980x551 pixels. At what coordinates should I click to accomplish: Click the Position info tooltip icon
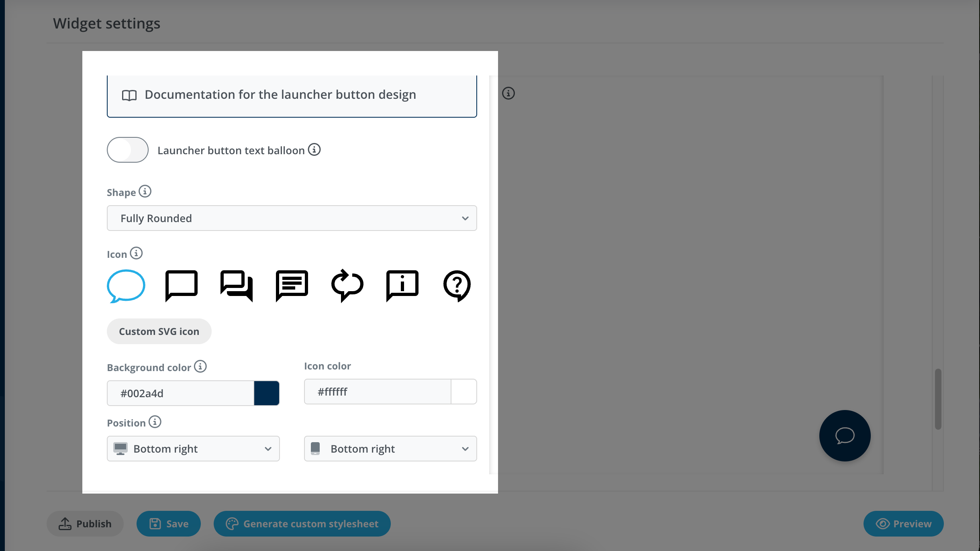coord(154,422)
